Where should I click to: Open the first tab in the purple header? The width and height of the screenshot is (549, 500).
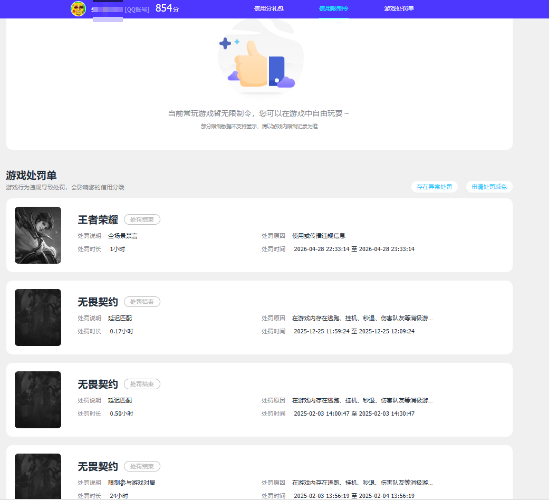(x=269, y=8)
